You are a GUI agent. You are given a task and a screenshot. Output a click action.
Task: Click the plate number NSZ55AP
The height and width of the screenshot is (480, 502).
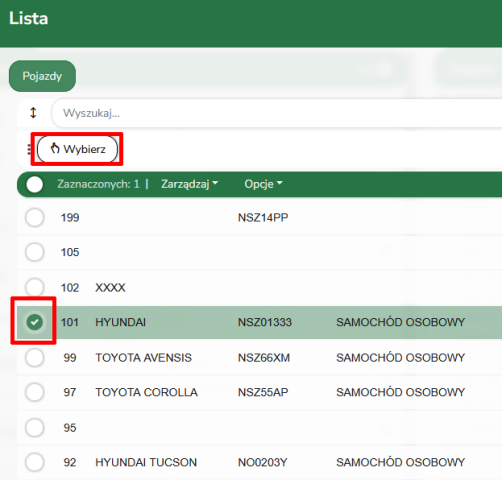click(x=263, y=392)
